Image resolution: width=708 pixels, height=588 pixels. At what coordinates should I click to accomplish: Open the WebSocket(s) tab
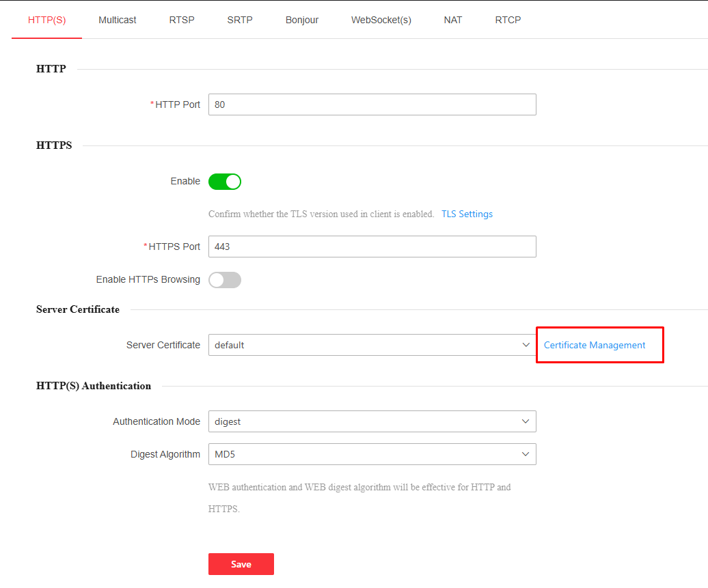tap(381, 20)
